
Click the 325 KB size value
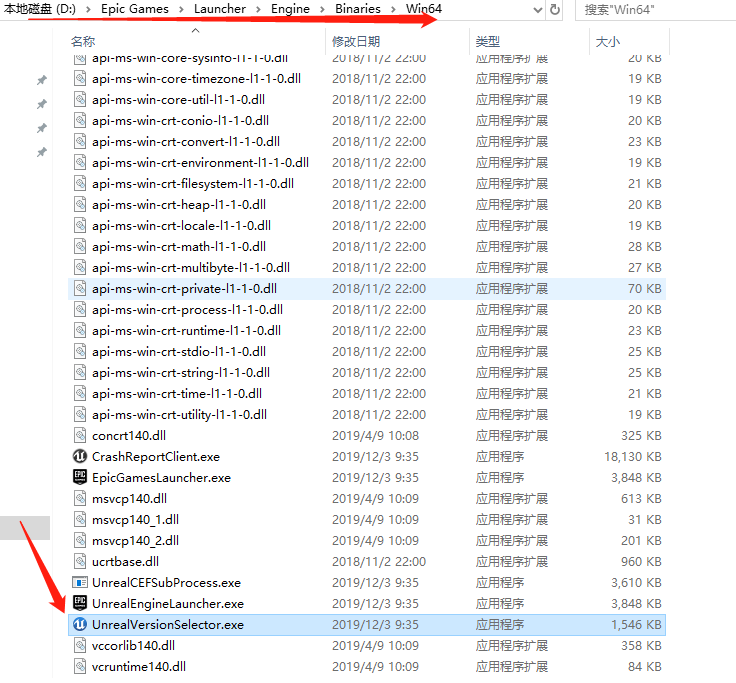coord(641,436)
